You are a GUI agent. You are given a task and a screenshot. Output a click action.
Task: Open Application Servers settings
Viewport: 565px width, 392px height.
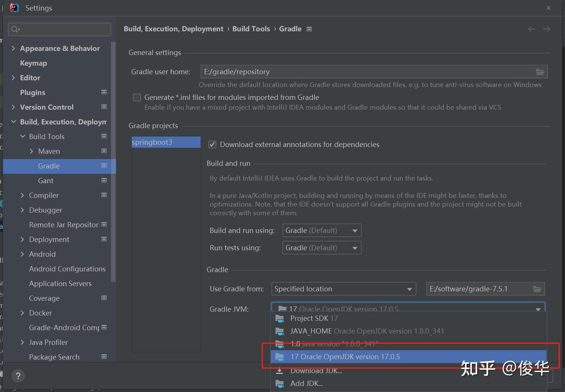60,283
